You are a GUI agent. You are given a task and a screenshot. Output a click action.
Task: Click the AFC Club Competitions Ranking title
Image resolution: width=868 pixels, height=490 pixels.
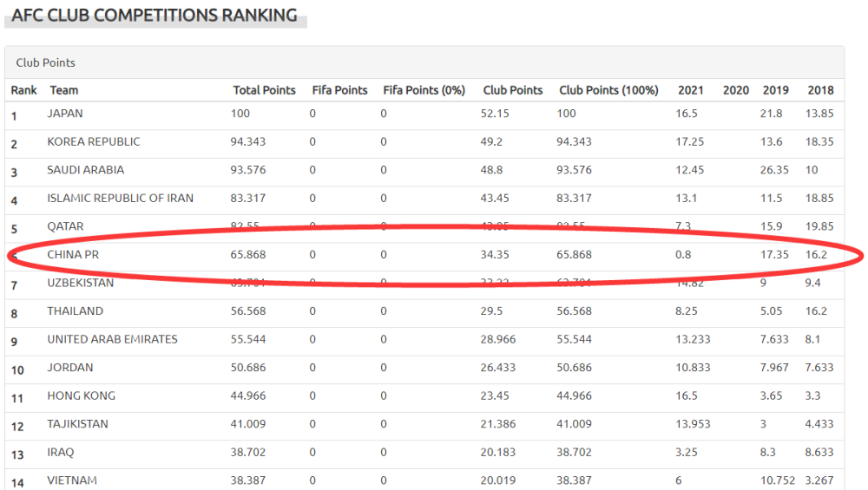[155, 15]
